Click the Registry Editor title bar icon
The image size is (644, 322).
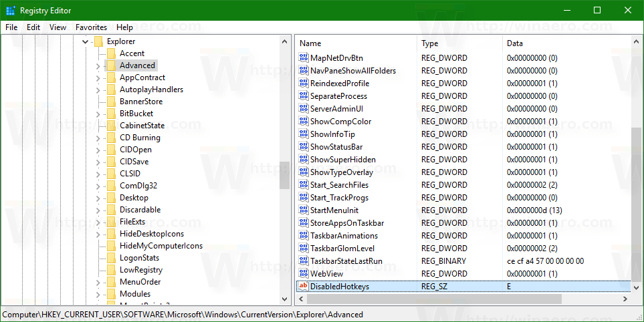[x=11, y=11]
